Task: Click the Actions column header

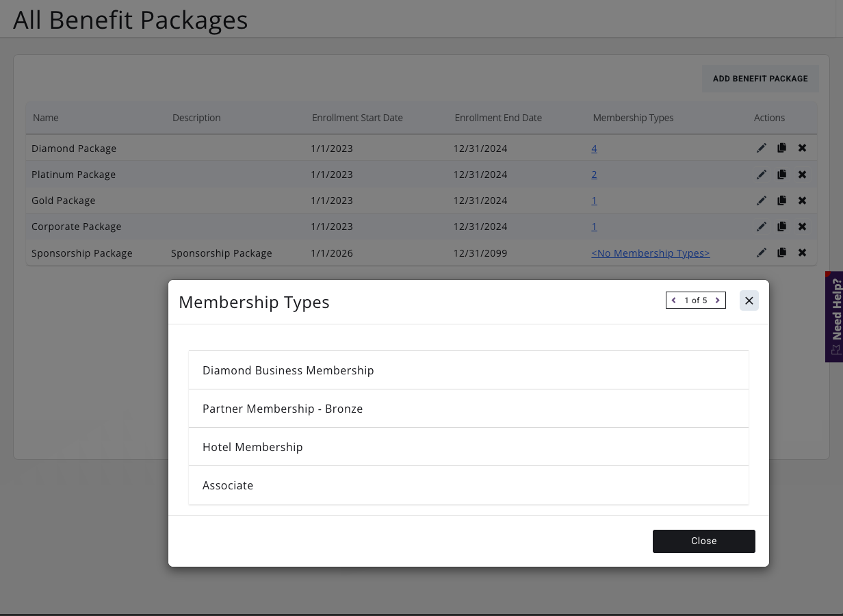Action: (769, 118)
